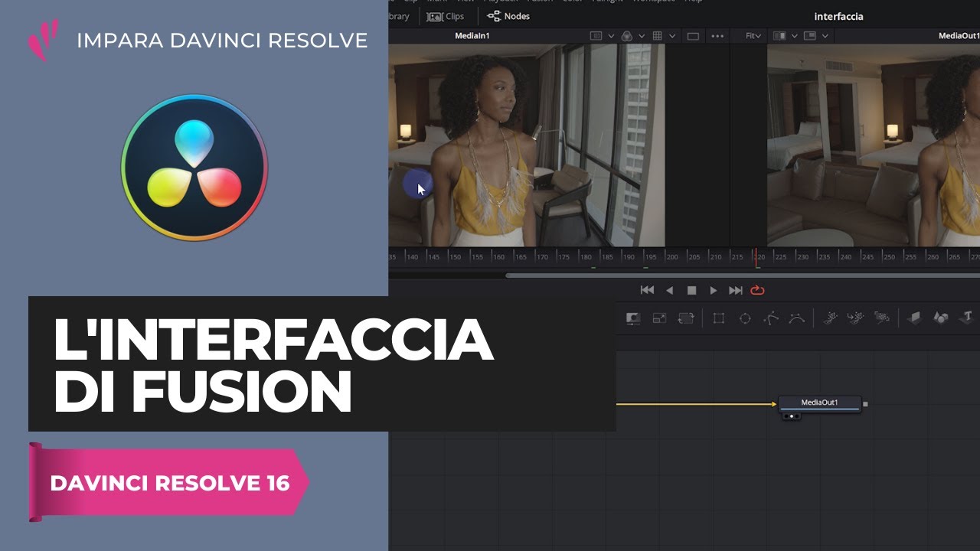Click the color channels icon in viewer
Viewport: 980px width, 551px height.
point(627,36)
